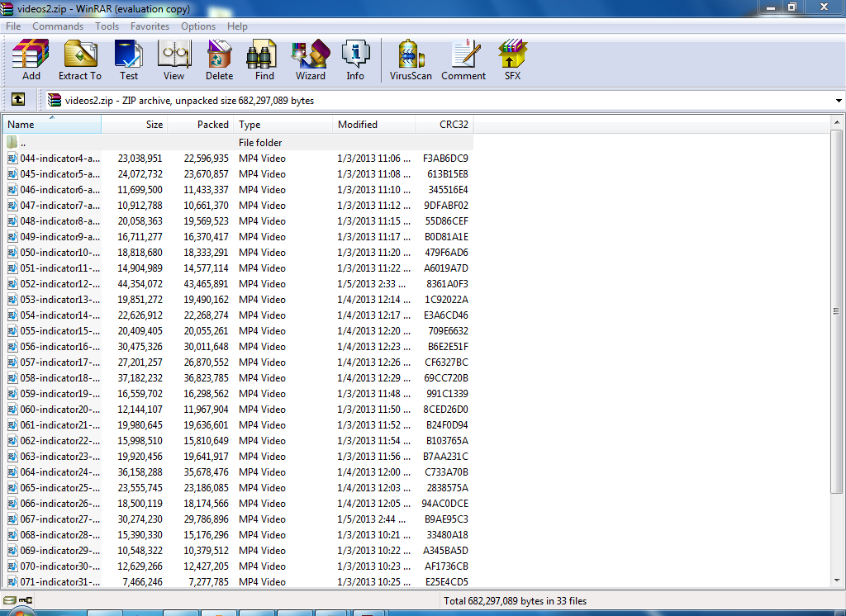Screen dimensions: 846x616
Task: Select the parent folder '..' icon
Action: (12, 142)
